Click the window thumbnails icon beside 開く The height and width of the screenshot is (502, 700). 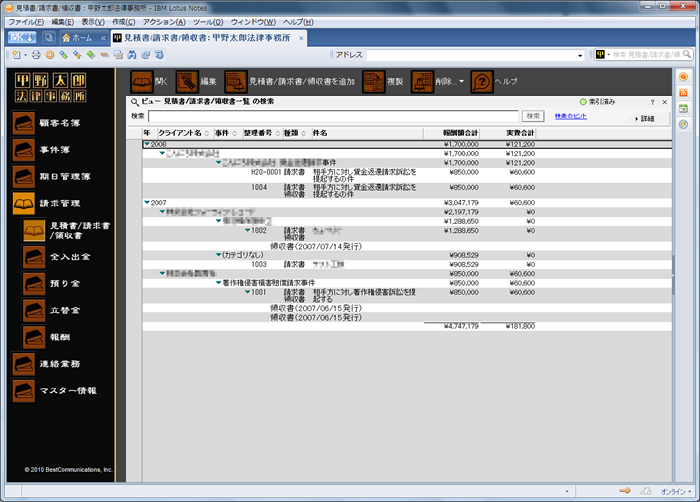(49, 38)
